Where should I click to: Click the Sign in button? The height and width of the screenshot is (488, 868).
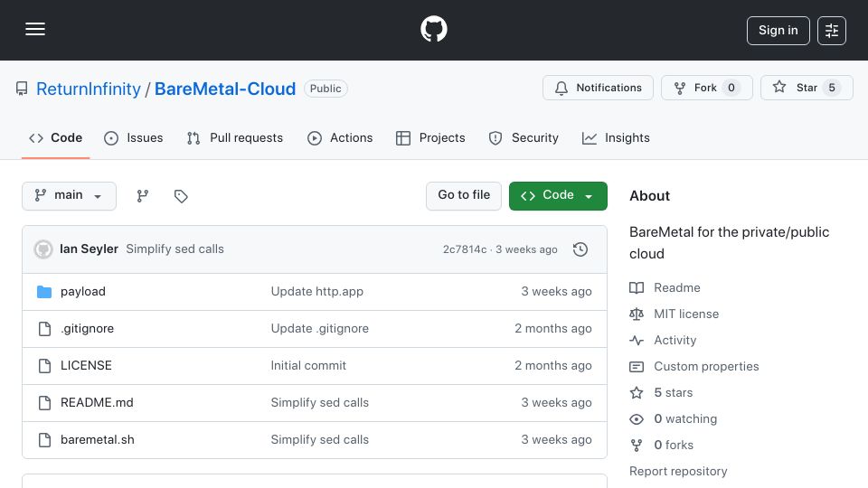778,31
